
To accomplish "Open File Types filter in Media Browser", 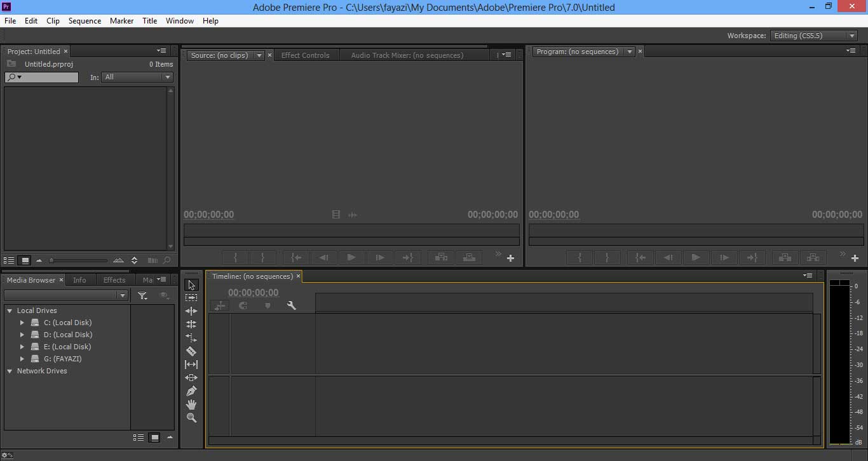I will tap(142, 295).
